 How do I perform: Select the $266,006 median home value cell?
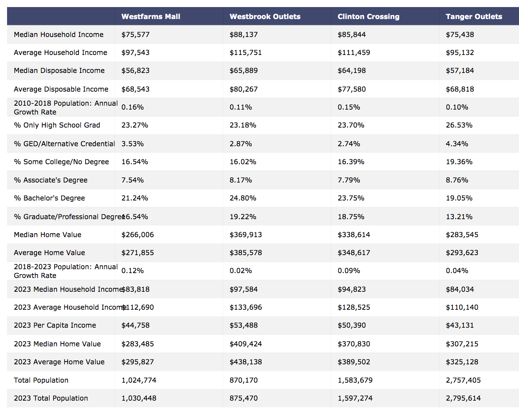pos(138,235)
